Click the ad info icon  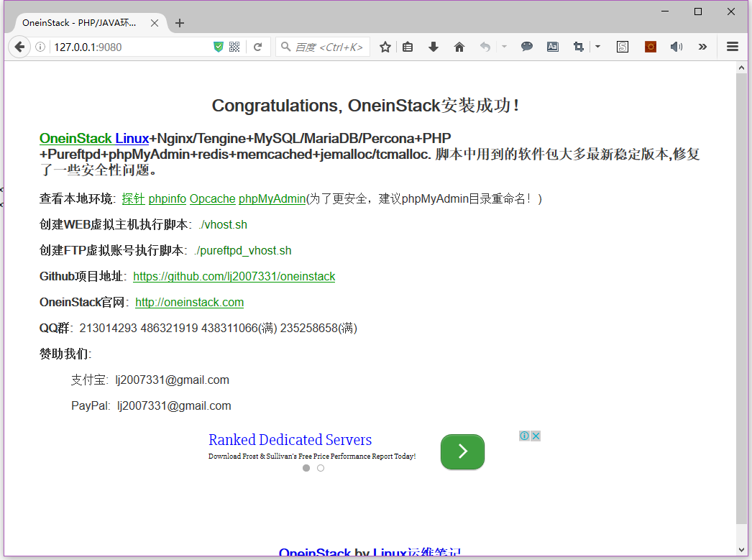click(x=525, y=436)
